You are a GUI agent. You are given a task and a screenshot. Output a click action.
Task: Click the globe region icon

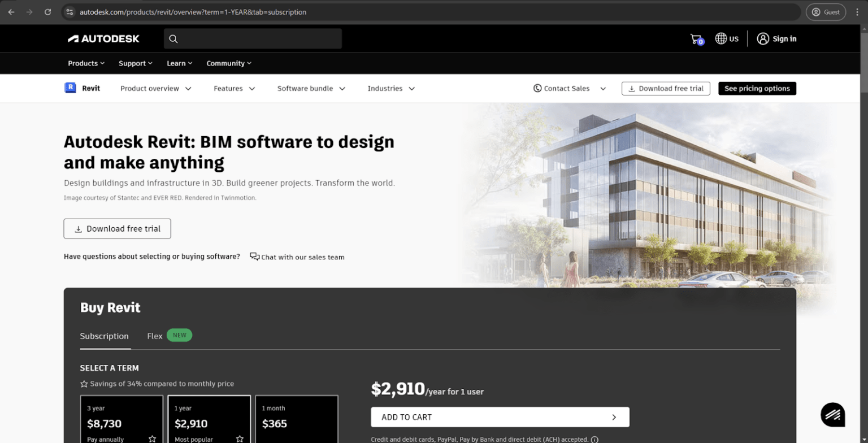click(x=721, y=38)
